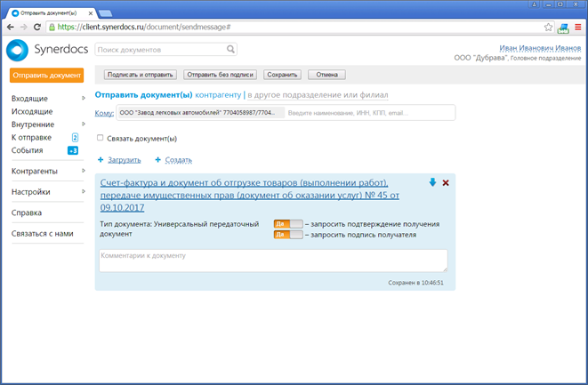The image size is (588, 385).
Task: Click the 'Отправить документ' orange button
Action: [47, 76]
